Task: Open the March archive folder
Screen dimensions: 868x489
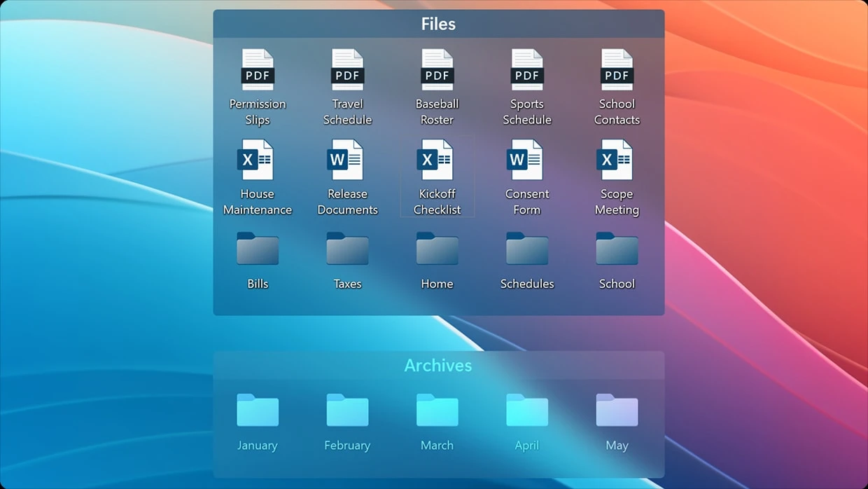Action: [x=437, y=411]
